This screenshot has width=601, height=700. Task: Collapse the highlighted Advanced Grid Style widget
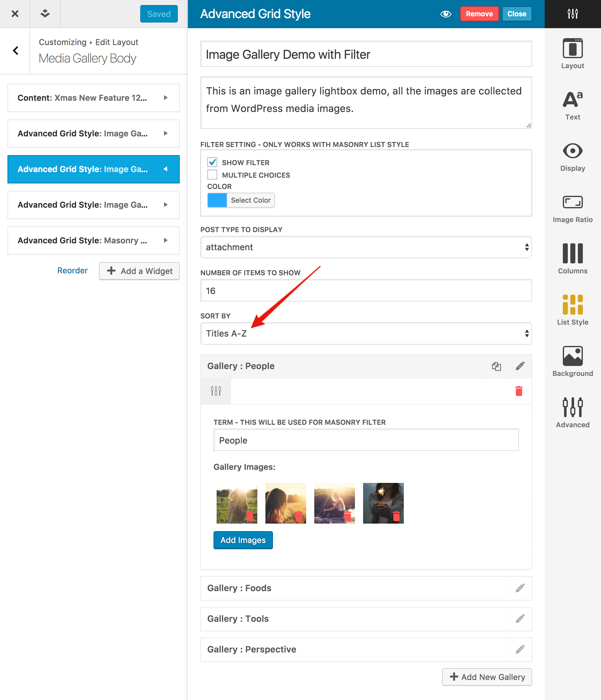tap(94, 169)
